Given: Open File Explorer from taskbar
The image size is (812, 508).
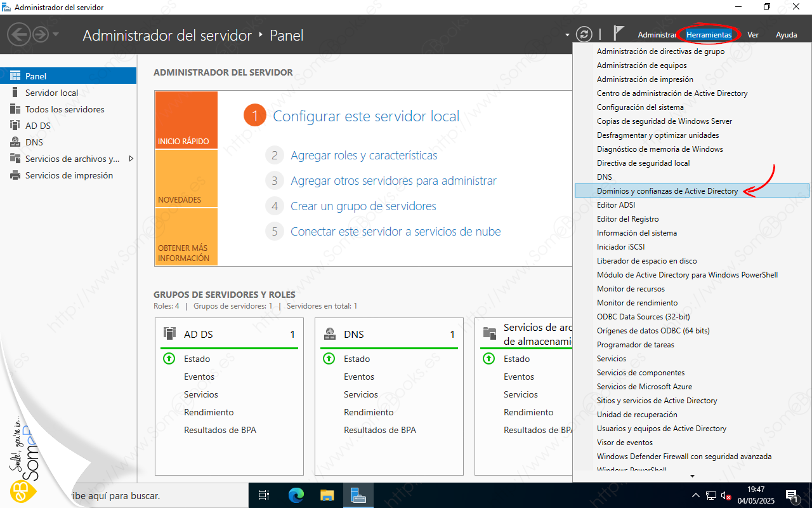Looking at the screenshot, I should (327, 495).
